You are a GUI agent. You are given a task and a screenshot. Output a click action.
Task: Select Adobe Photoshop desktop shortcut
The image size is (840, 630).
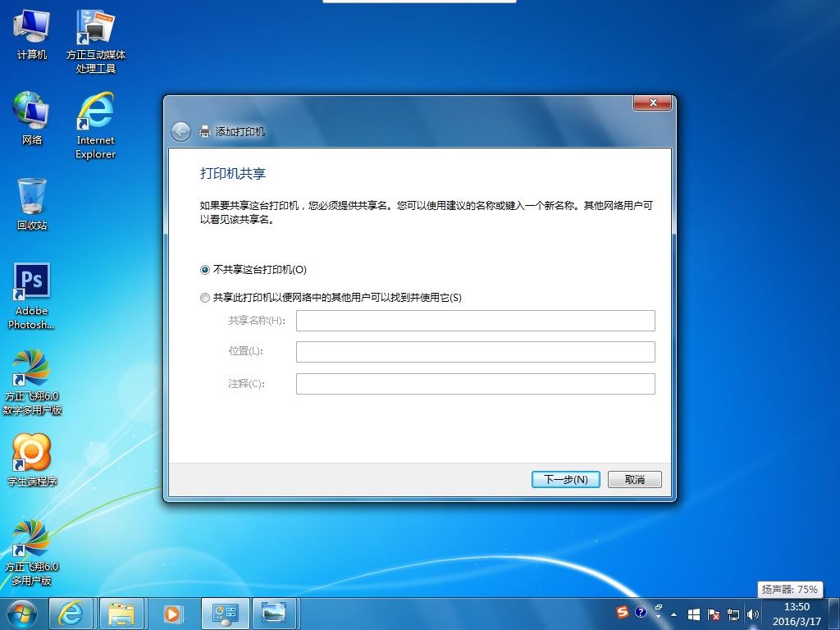click(32, 295)
